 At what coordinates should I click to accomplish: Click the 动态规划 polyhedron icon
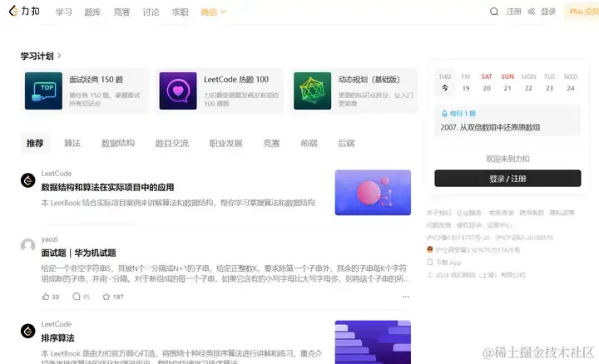(313, 91)
